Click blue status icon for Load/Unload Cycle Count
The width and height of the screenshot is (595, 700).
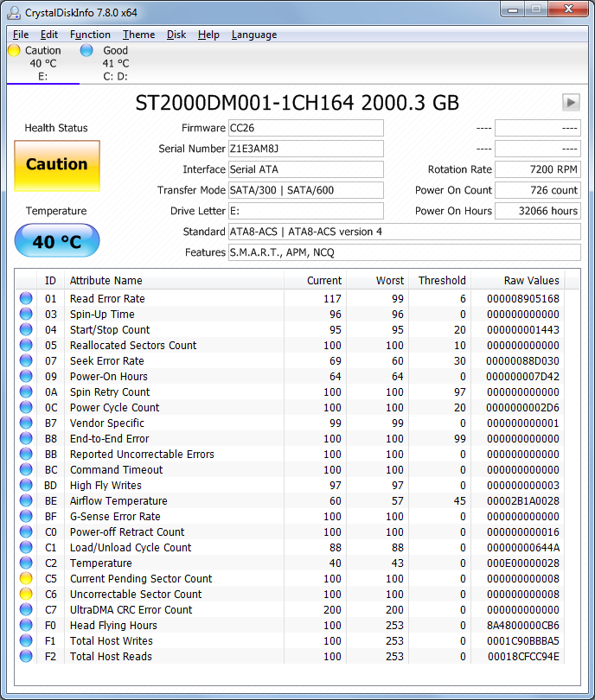coord(26,547)
